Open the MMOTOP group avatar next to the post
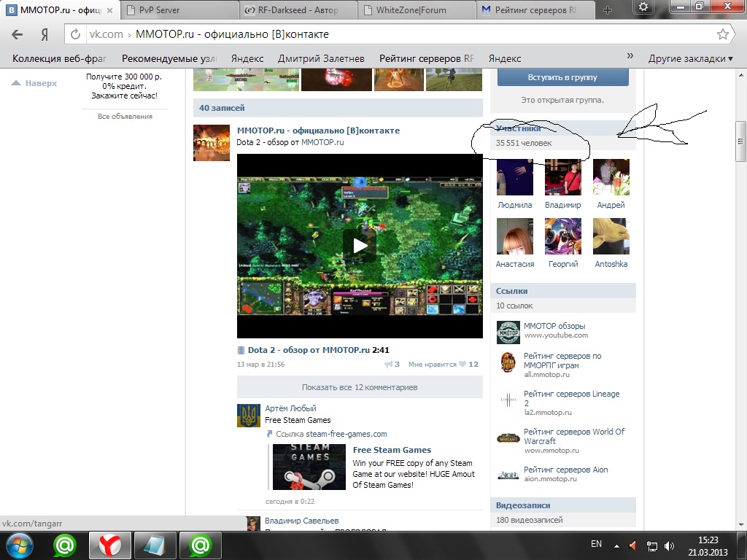This screenshot has width=747, height=560. click(211, 143)
